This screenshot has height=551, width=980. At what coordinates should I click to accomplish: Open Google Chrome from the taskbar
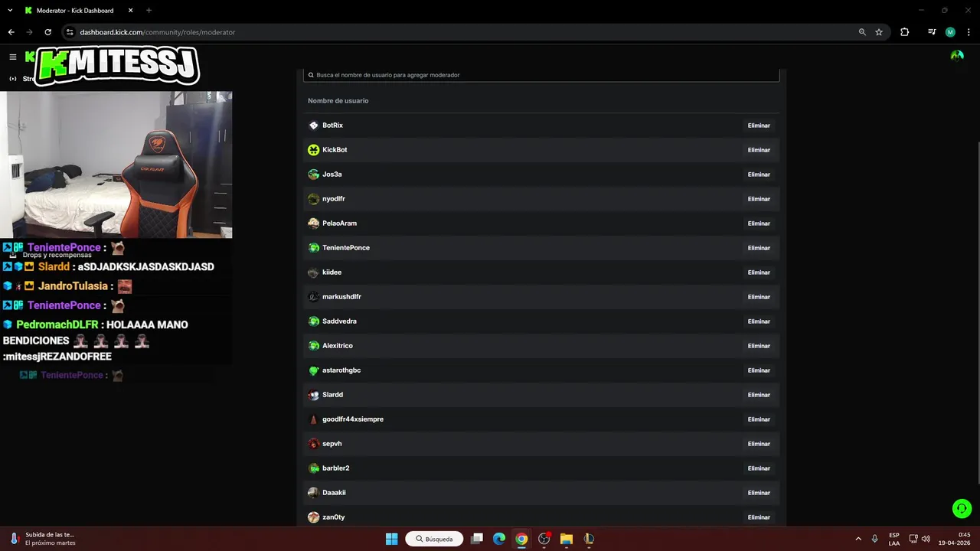point(521,539)
